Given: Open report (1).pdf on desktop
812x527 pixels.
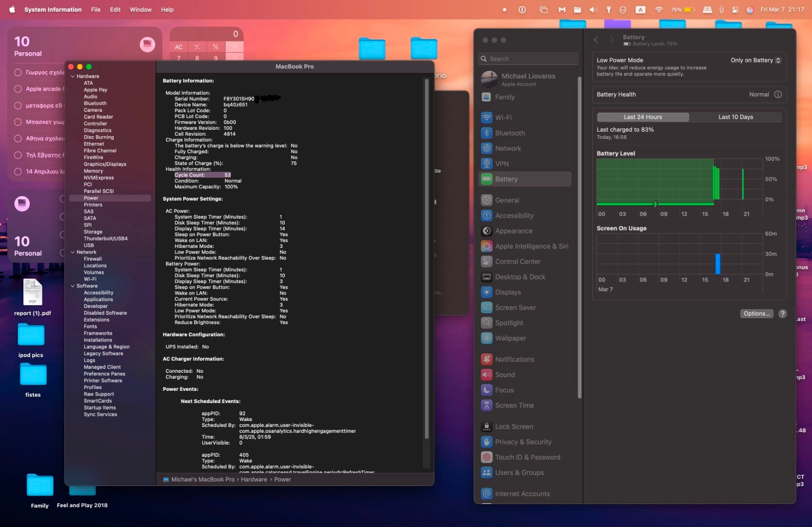Looking at the screenshot, I should coord(33,297).
